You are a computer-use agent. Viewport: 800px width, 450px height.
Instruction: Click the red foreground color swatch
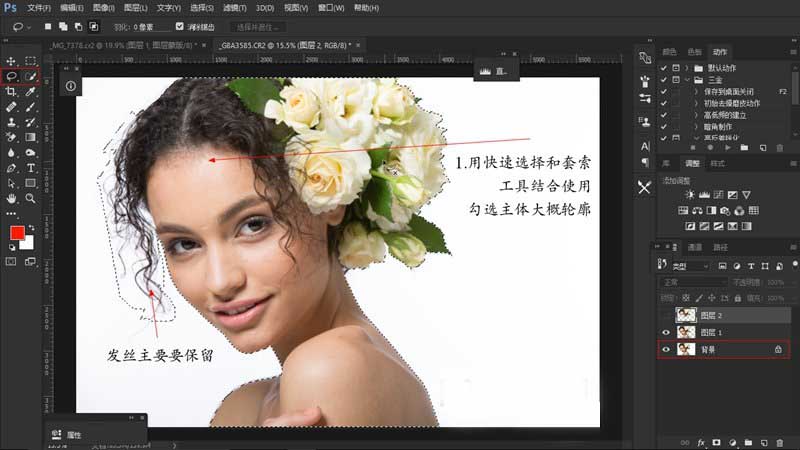(17, 233)
